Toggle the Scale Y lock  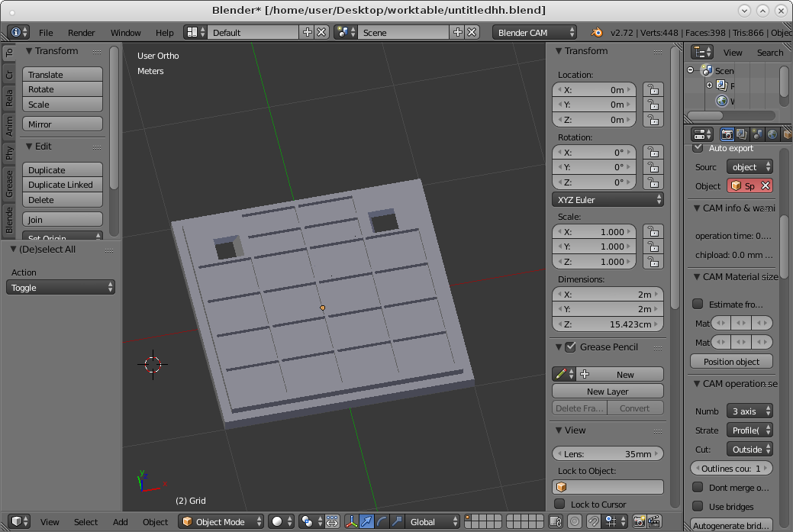point(653,247)
